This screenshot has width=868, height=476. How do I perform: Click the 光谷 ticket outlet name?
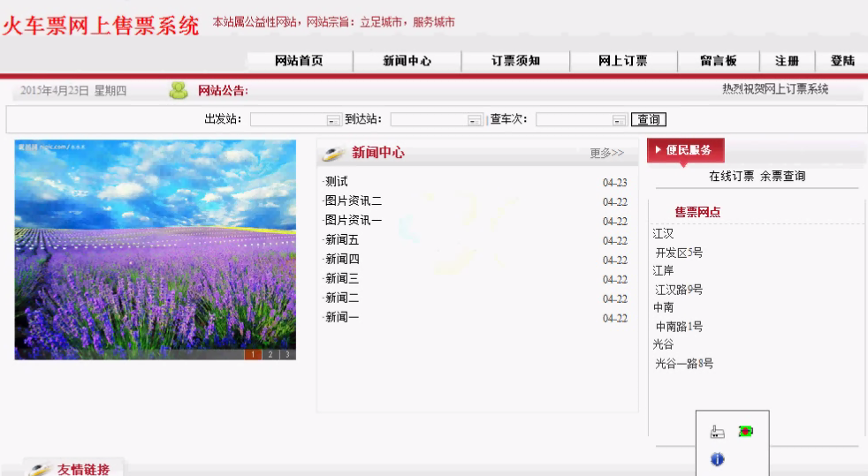pos(663,344)
